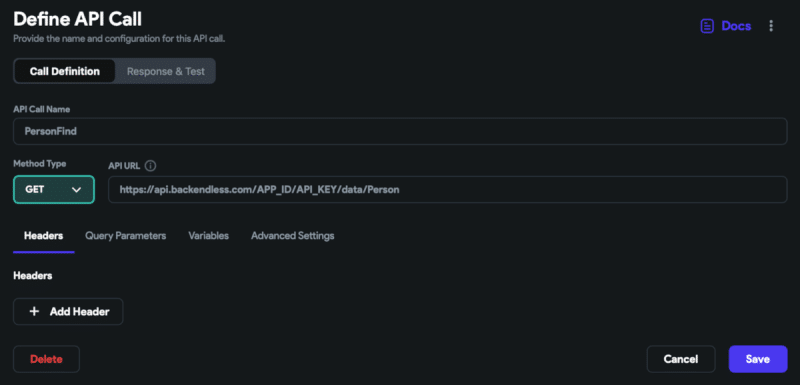Go to the Variables tab
Viewport: 800px width, 385px height.
tap(209, 236)
